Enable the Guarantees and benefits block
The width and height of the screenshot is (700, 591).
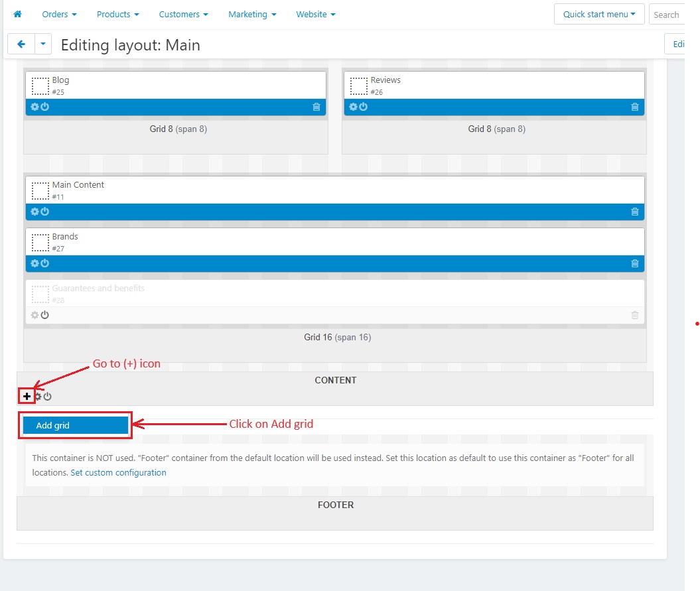[x=44, y=315]
